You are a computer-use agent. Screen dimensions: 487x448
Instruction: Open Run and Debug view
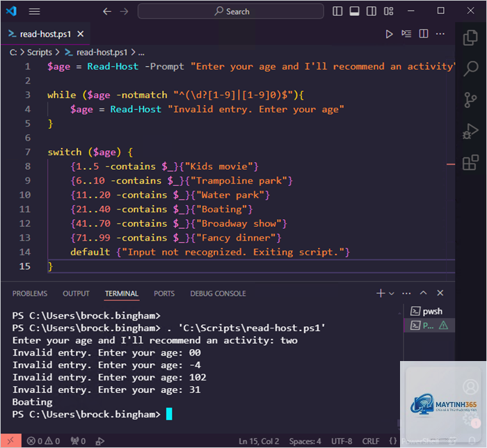(x=470, y=131)
